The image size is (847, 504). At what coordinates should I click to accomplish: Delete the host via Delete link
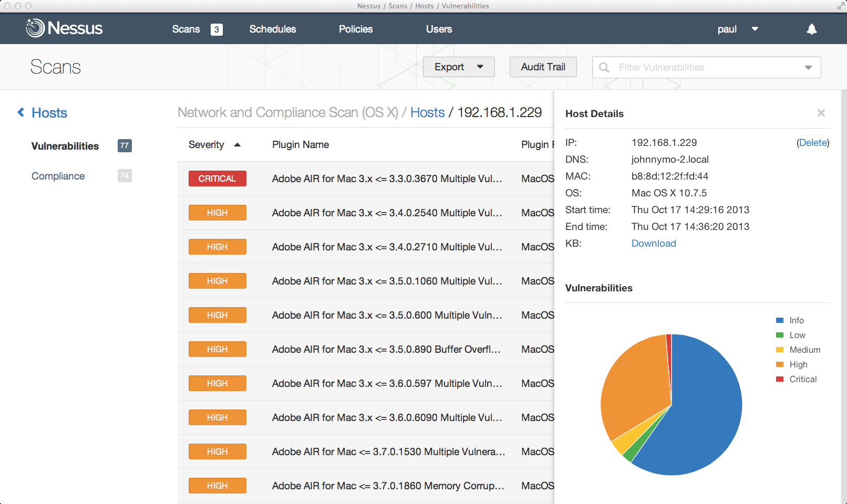click(x=813, y=143)
